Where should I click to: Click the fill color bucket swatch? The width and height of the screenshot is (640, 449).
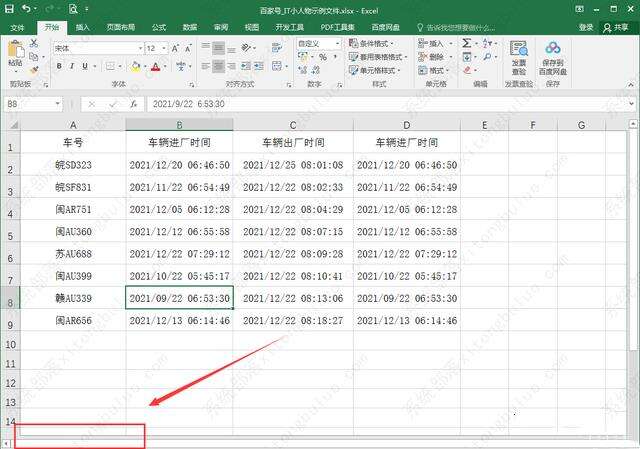pyautogui.click(x=136, y=66)
